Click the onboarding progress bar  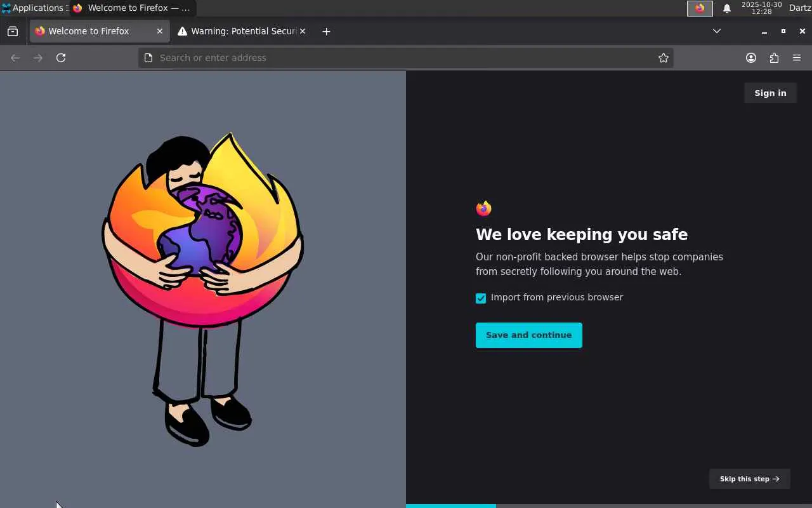pos(609,506)
